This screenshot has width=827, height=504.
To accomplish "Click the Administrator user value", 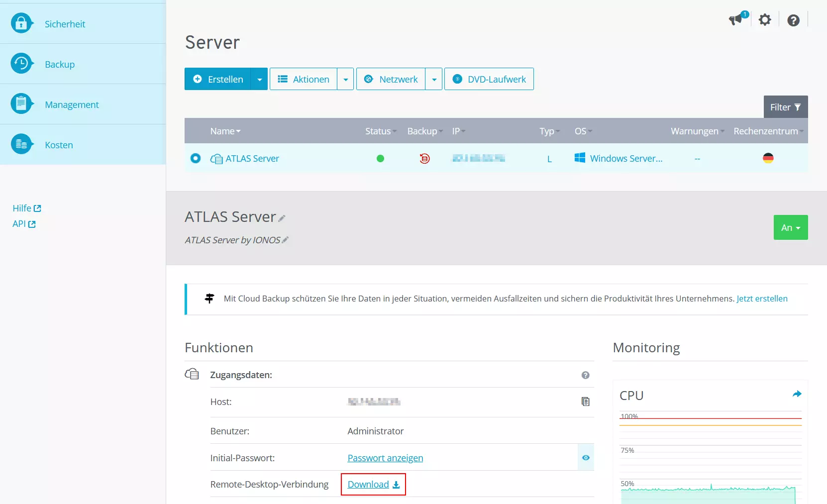I will coord(376,431).
